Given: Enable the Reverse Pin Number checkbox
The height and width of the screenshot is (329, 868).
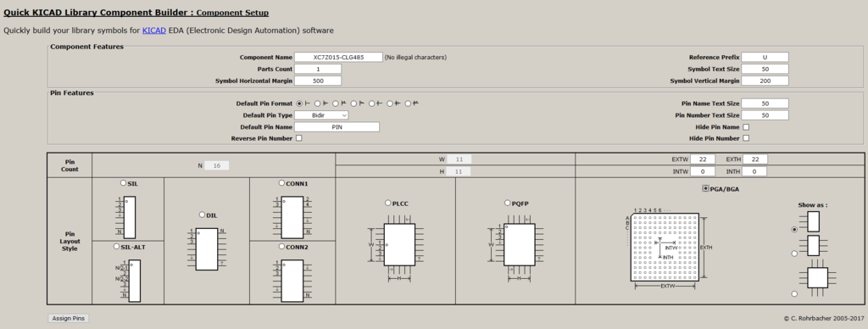Looking at the screenshot, I should [299, 138].
